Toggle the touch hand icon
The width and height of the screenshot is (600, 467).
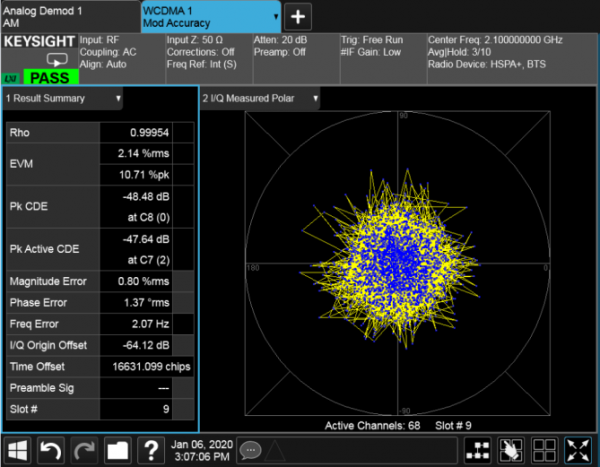click(512, 450)
